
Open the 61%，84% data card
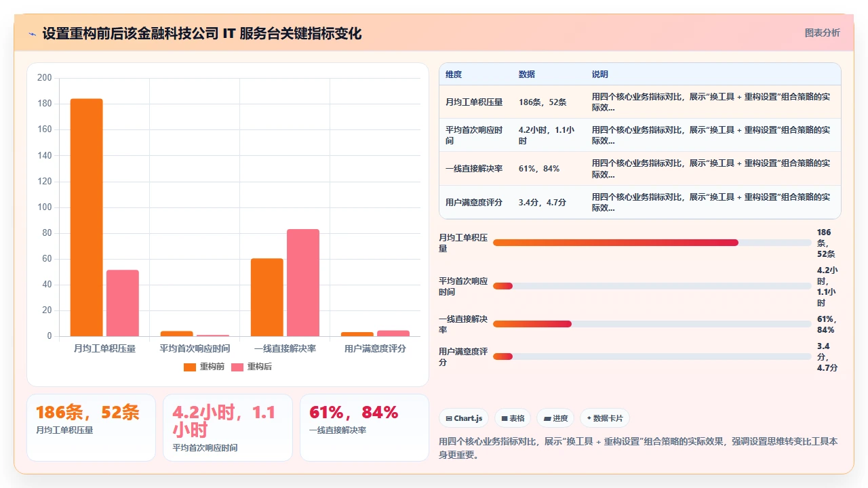(364, 428)
